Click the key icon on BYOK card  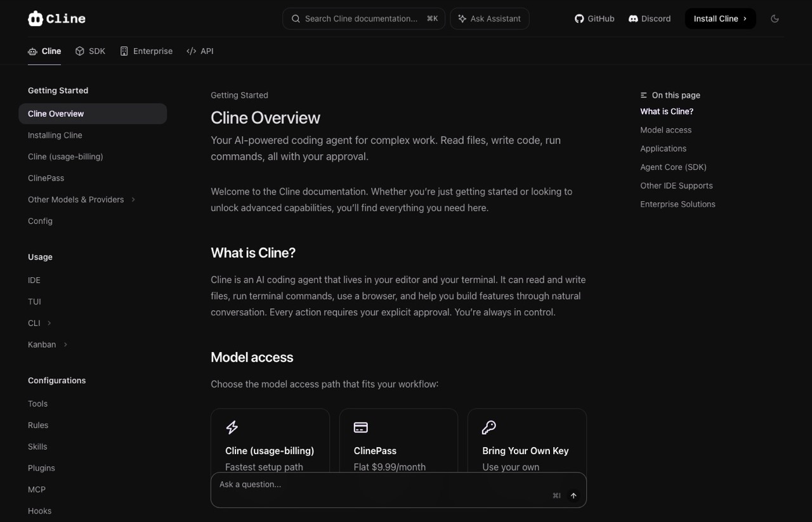489,427
